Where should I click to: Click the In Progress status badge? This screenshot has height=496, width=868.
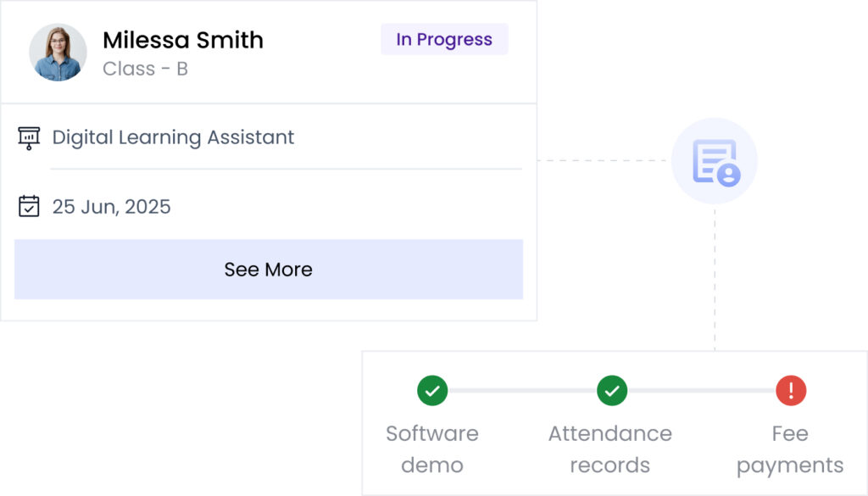point(444,39)
